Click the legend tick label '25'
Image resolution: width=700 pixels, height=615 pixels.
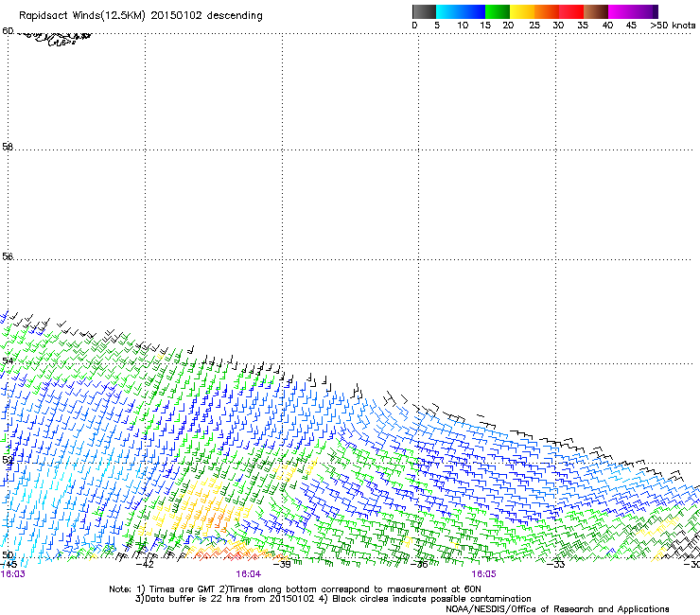534,26
